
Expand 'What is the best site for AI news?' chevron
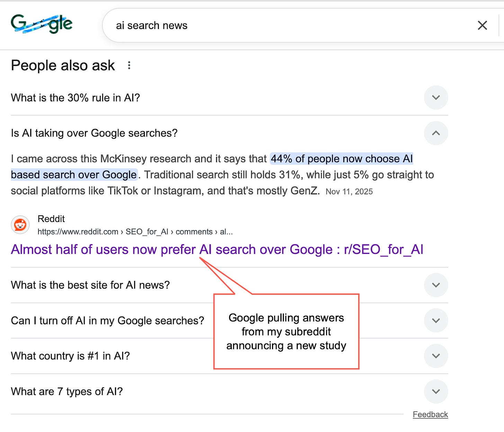click(436, 285)
